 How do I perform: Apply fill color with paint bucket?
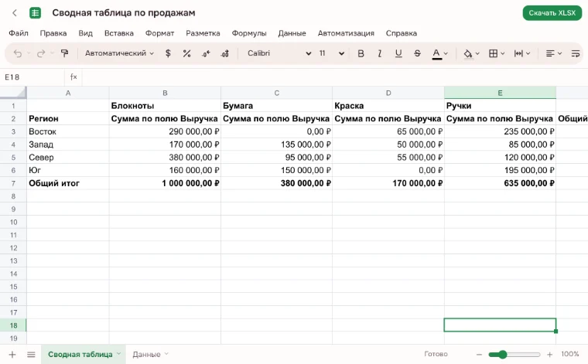[467, 54]
